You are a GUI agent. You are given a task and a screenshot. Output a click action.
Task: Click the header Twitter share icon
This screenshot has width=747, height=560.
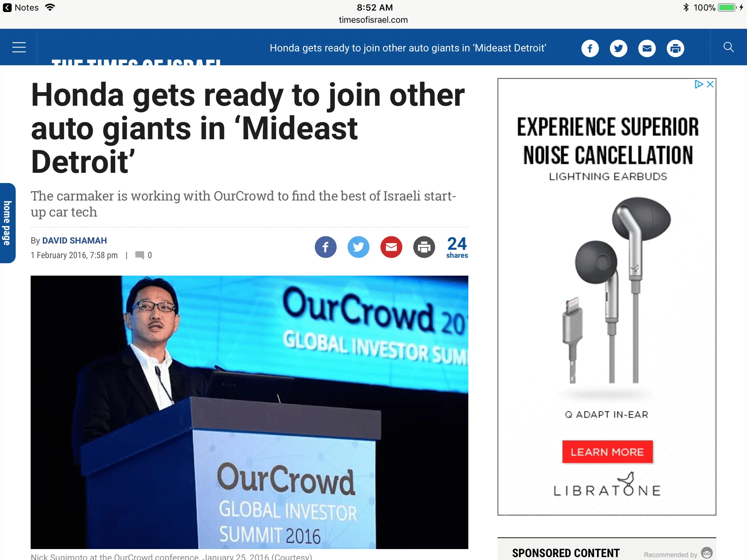point(618,48)
